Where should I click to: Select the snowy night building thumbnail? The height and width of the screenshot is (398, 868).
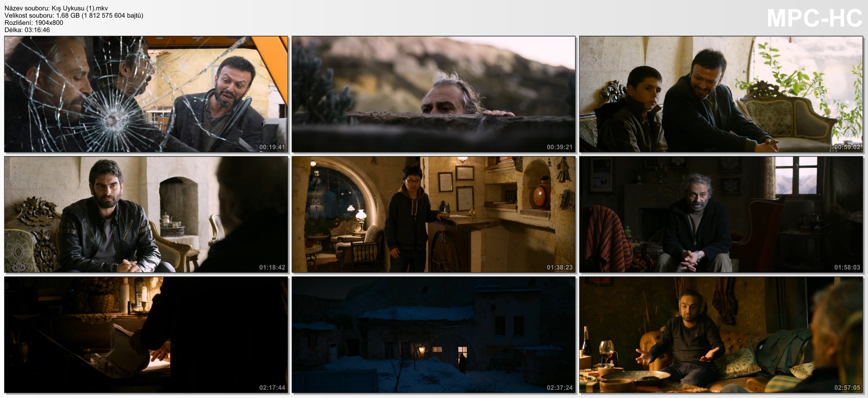click(x=433, y=335)
